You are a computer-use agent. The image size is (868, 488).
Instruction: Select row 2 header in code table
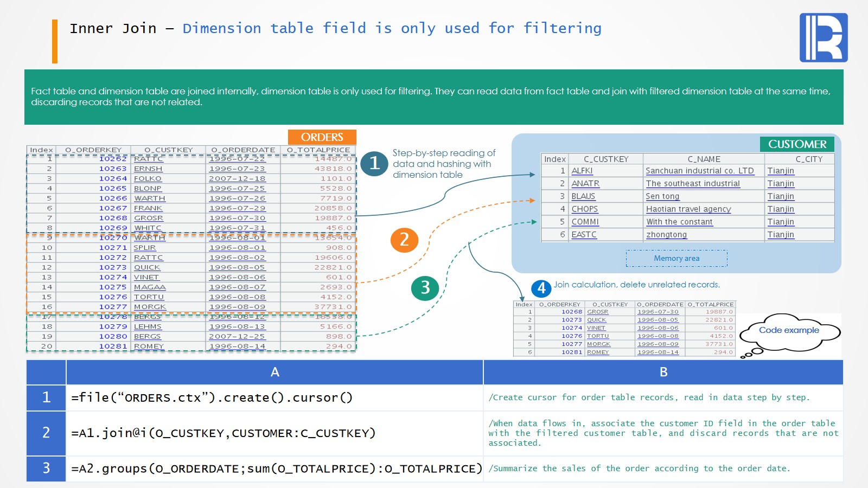click(x=46, y=433)
